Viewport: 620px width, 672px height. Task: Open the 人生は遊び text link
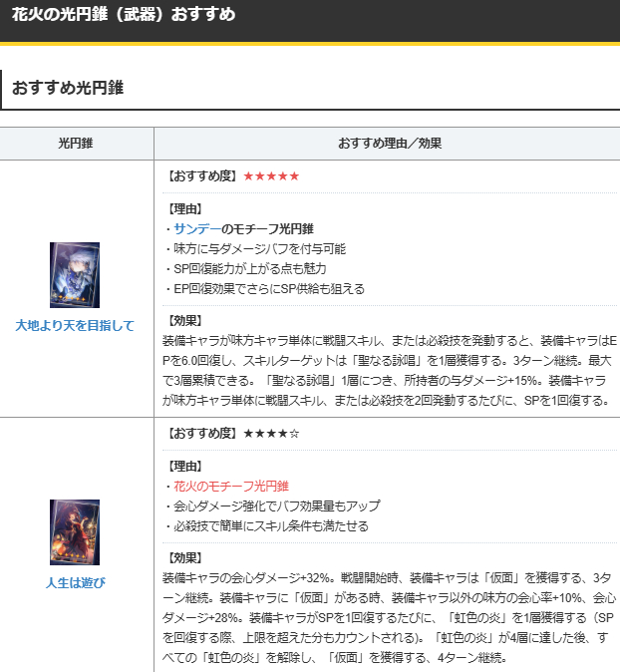coord(75,582)
